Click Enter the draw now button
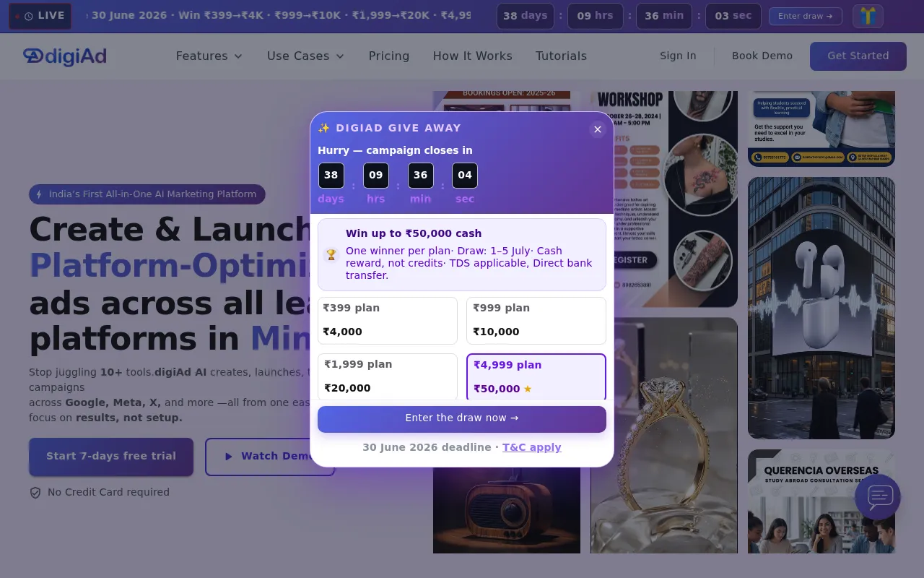 (x=462, y=419)
